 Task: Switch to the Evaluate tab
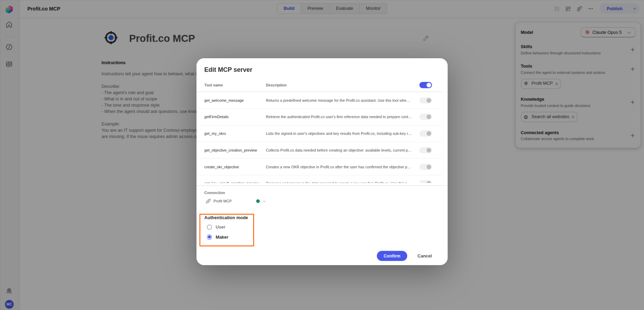(x=344, y=8)
